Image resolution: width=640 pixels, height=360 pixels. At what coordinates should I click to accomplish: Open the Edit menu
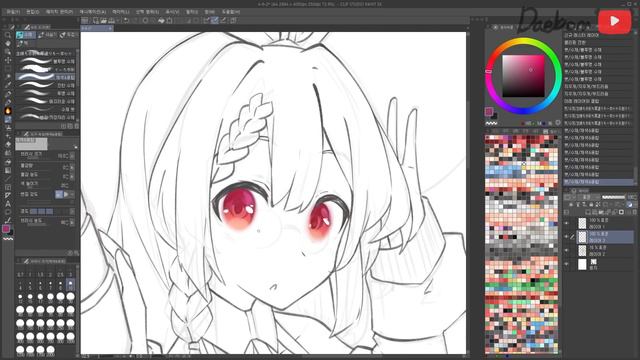point(33,12)
